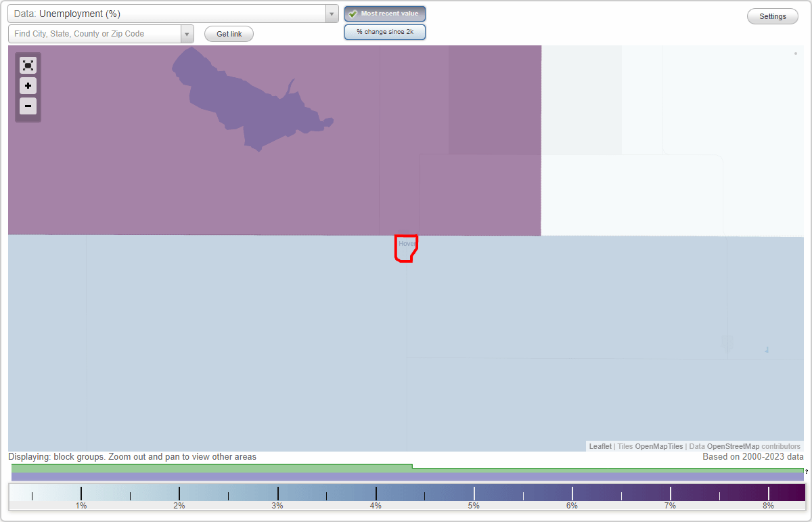Click the 1% mark on color legend

[81, 506]
